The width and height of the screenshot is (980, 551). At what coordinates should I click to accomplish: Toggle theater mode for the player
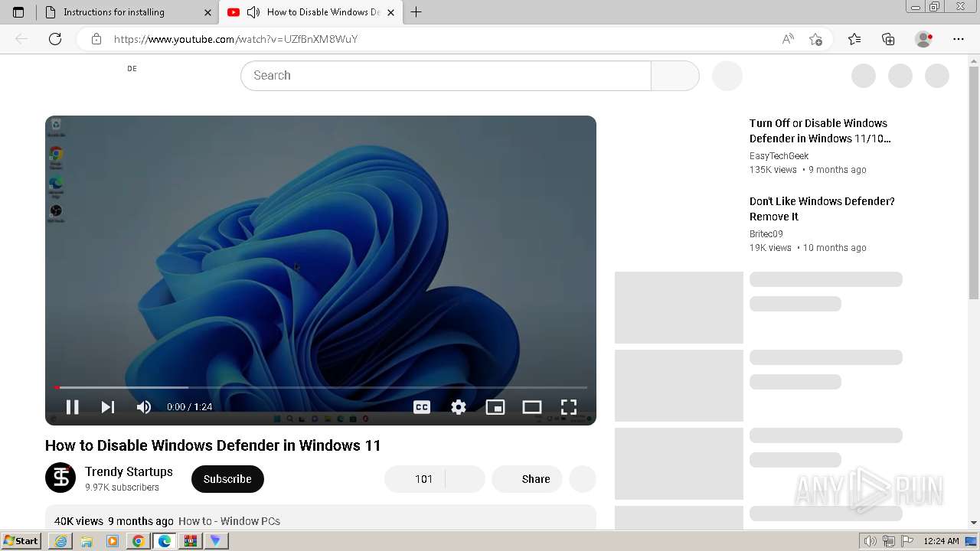pos(532,407)
